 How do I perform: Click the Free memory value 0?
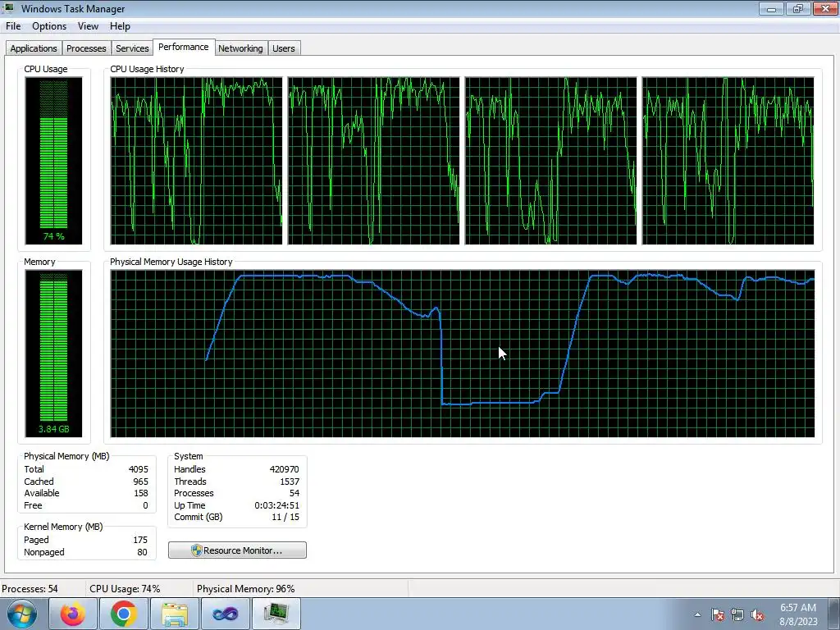tap(145, 505)
